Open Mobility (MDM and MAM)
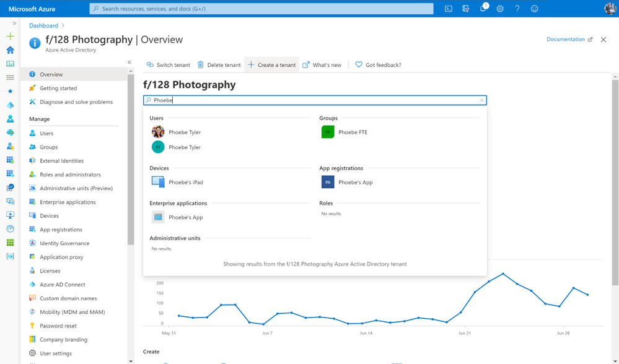619x364 pixels. (x=74, y=312)
